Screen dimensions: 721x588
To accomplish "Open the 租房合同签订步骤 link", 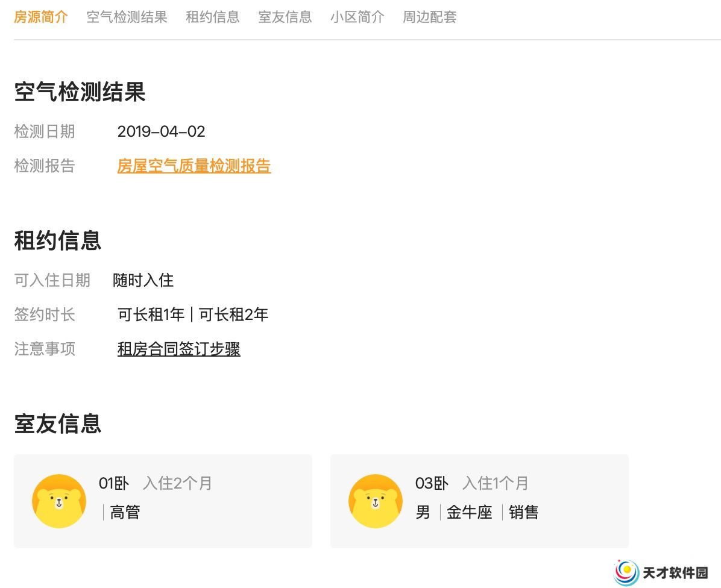I will pyautogui.click(x=179, y=349).
